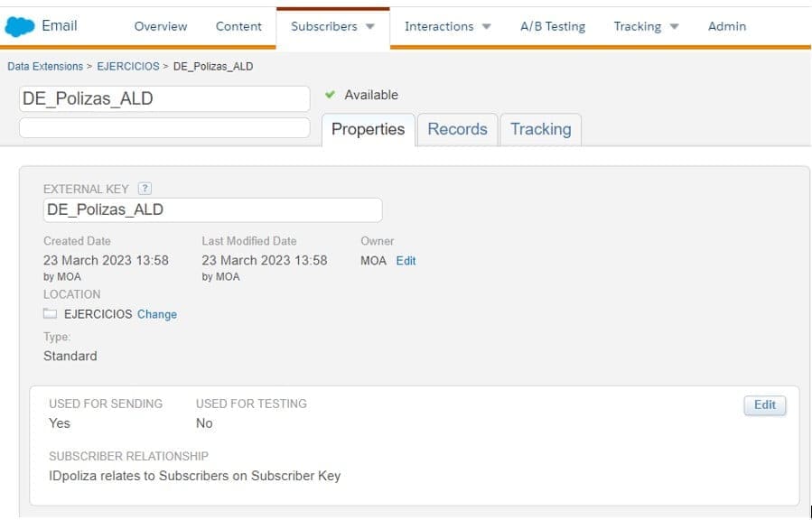Image resolution: width=812 pixels, height=520 pixels.
Task: Click the External Key help question-mark icon
Action: (x=145, y=189)
